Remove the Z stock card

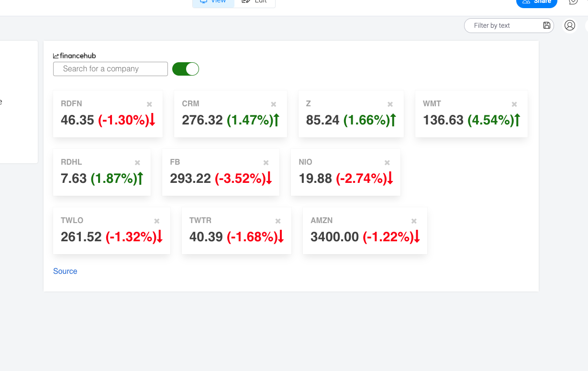[390, 104]
